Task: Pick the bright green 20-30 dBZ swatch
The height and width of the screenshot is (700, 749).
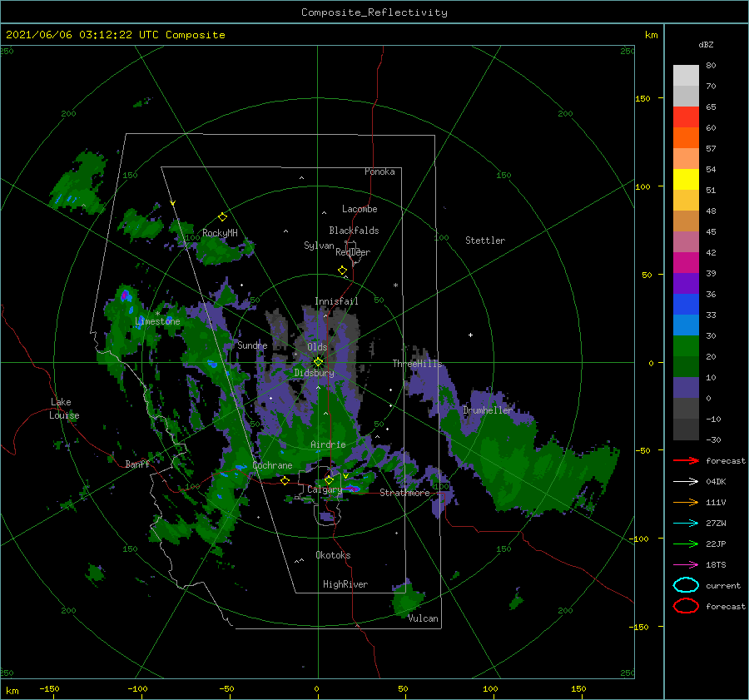Action: pyautogui.click(x=686, y=345)
